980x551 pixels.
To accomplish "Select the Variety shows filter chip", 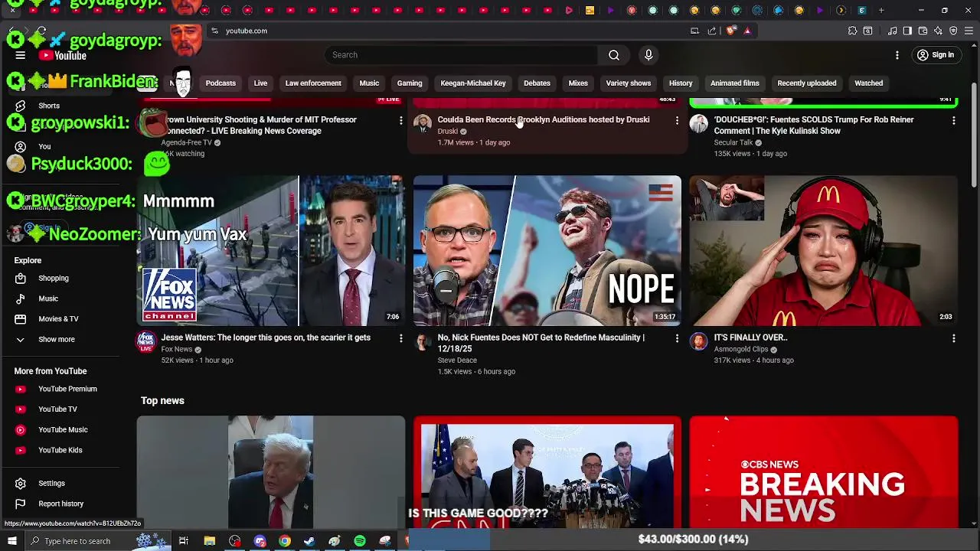I will [629, 83].
